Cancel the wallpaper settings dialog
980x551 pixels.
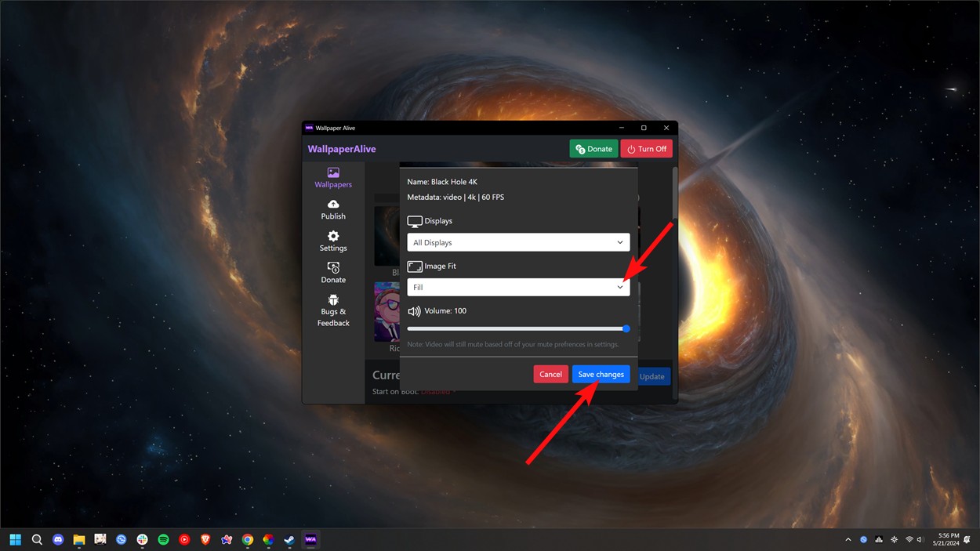coord(550,374)
